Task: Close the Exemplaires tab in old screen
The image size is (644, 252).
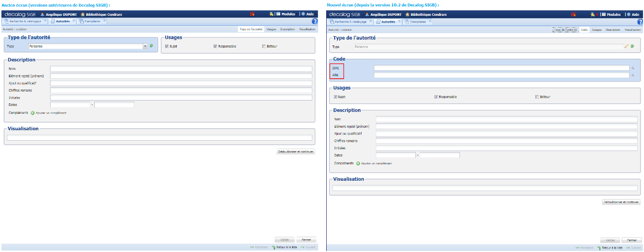Action: pos(105,21)
